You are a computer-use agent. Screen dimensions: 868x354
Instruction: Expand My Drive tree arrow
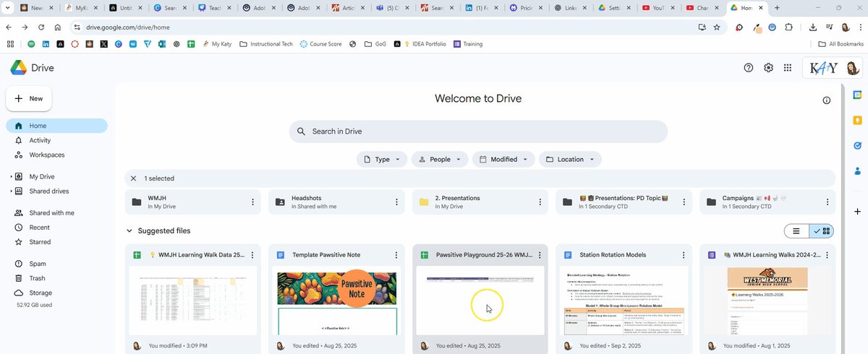click(x=11, y=177)
